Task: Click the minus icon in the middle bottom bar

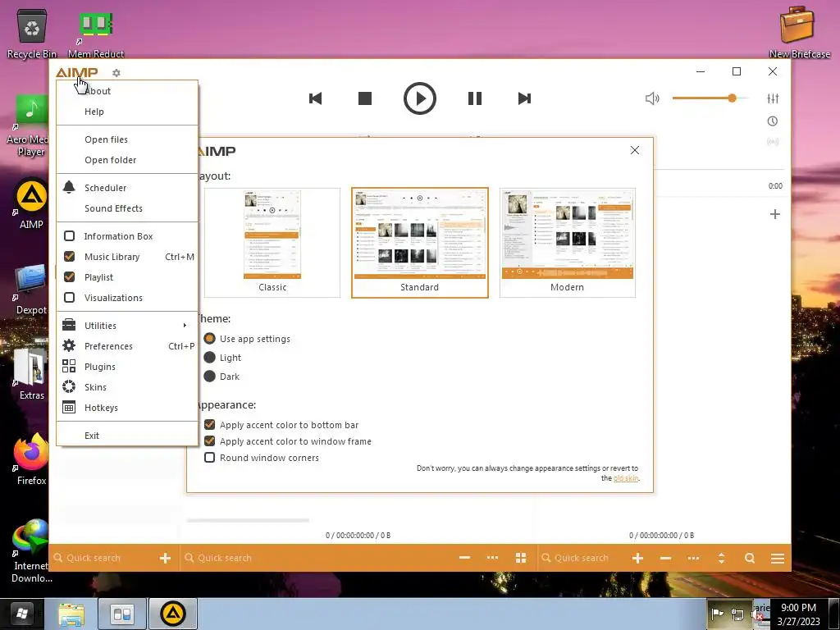Action: click(464, 558)
